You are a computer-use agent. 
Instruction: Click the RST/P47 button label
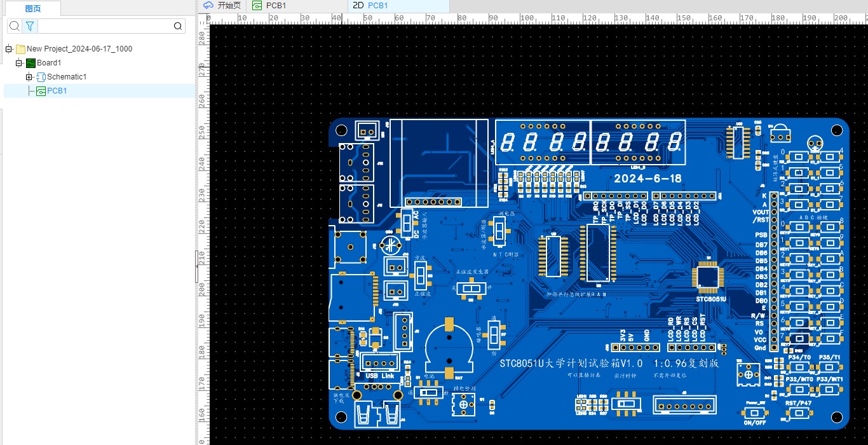(798, 403)
